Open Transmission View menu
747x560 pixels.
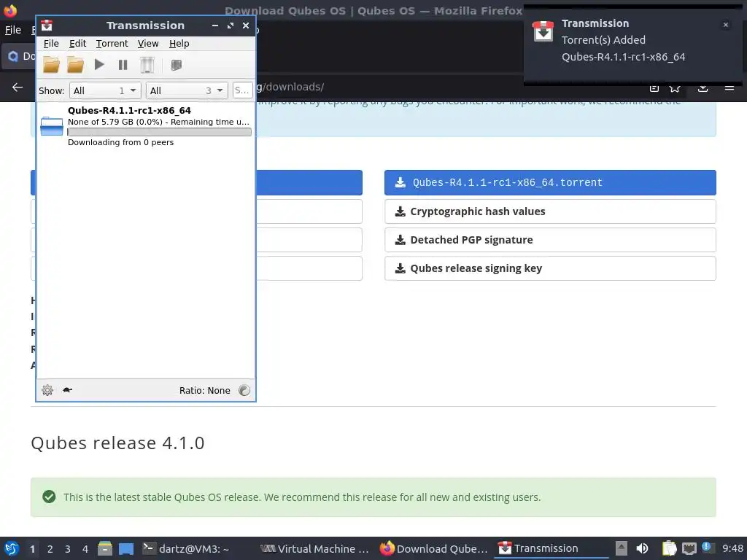coord(148,43)
